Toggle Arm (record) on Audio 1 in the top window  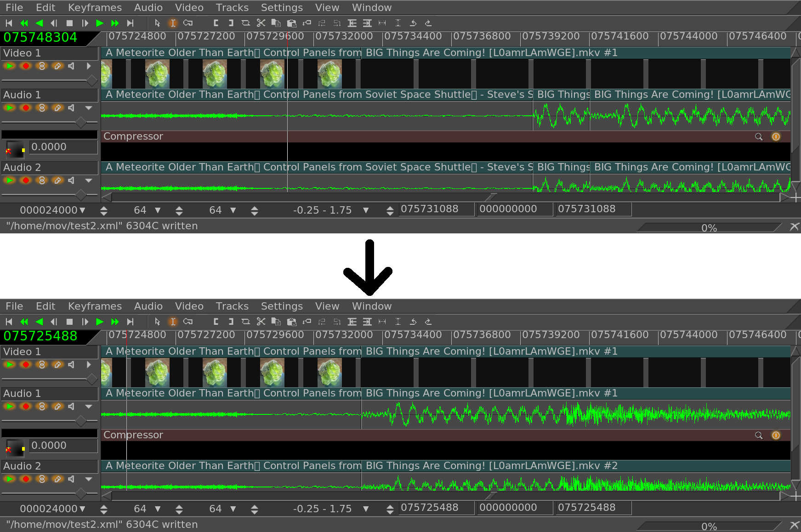tap(26, 108)
